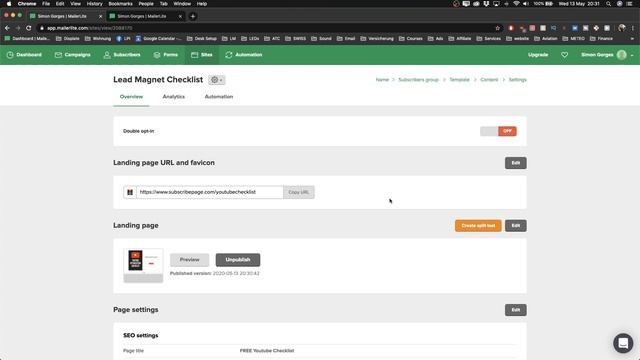Click the heart icon in the header

click(x=564, y=55)
